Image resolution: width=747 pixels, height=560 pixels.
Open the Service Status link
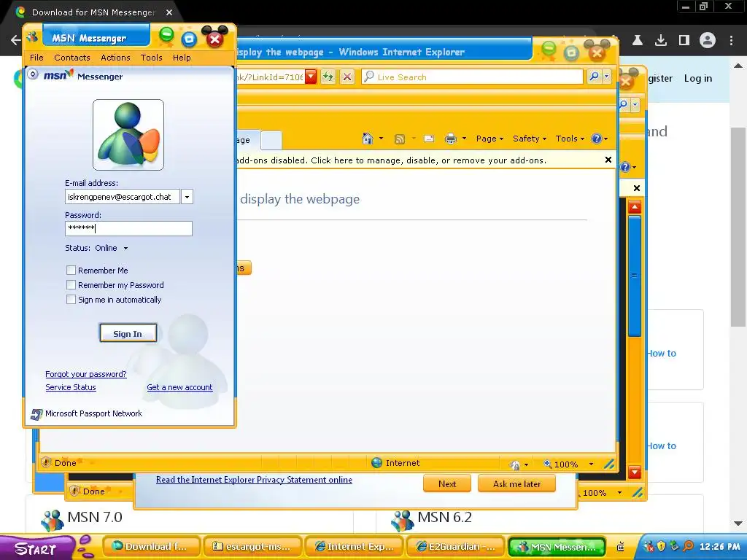(71, 388)
